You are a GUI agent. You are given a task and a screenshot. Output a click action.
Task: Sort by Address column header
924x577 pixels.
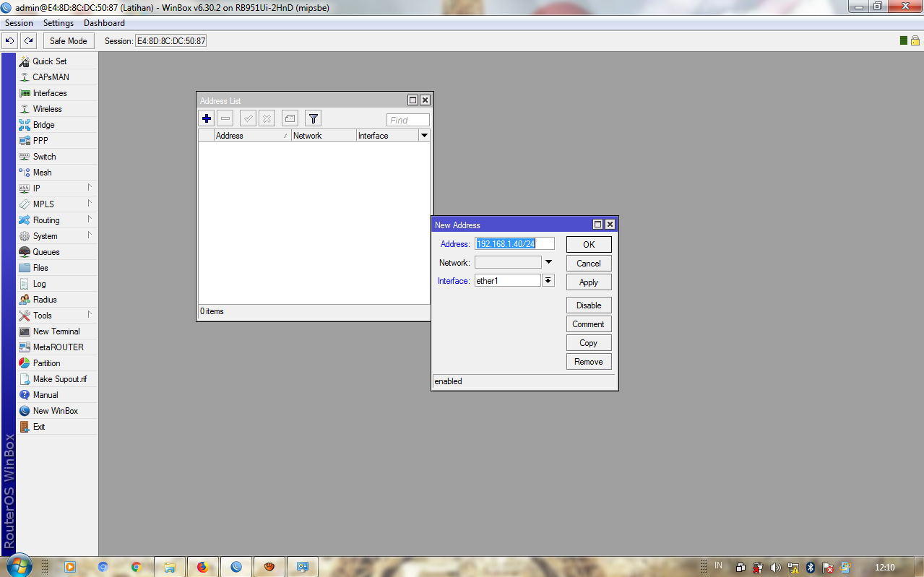pos(252,136)
